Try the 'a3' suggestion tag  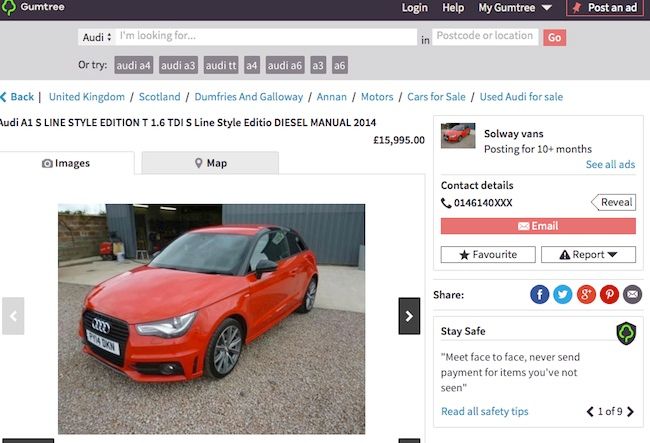318,65
